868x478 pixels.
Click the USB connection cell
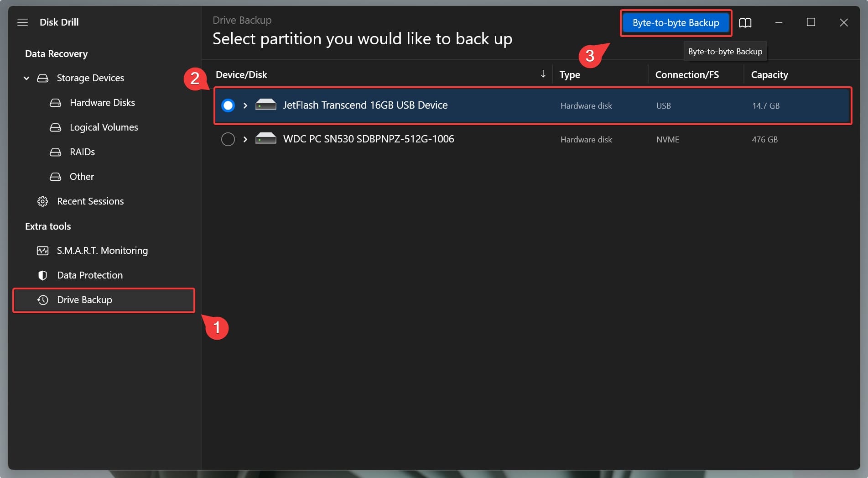tap(664, 106)
